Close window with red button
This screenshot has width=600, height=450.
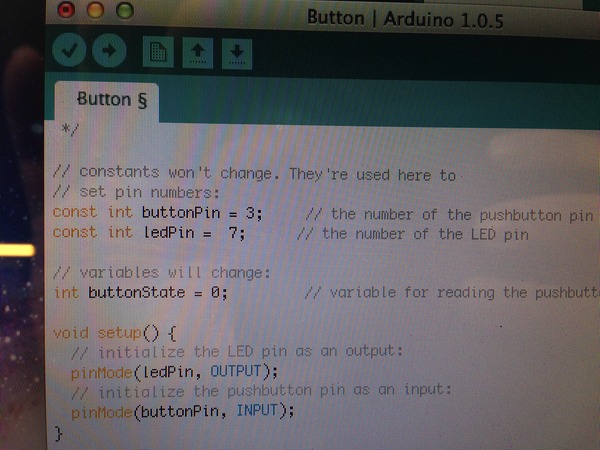coord(66,10)
